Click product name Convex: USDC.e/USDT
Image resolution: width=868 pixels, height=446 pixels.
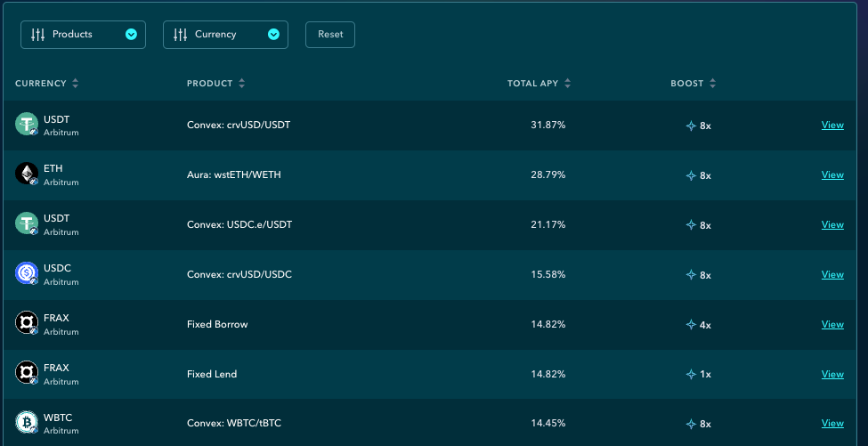pos(239,224)
